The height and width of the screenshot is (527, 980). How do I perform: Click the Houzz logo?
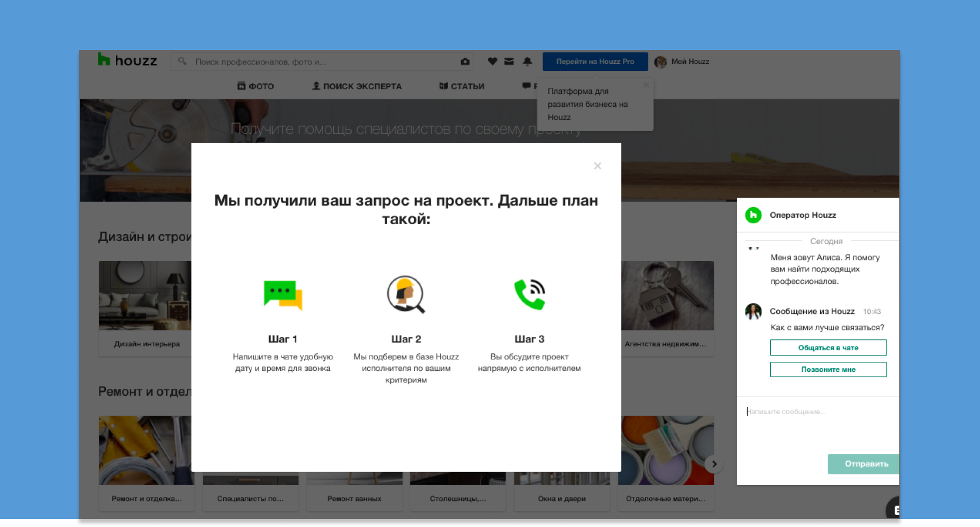pos(127,60)
